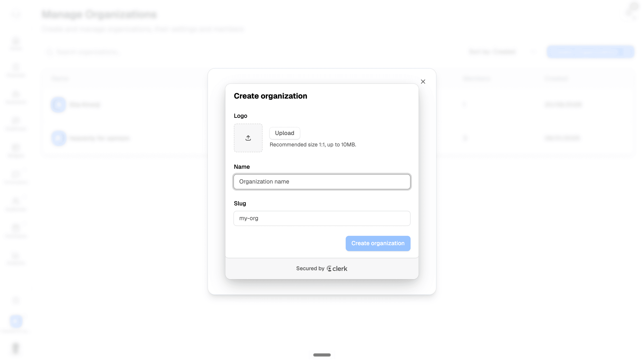Image resolution: width=644 pixels, height=363 pixels.
Task: Click the Name field label
Action: tap(241, 167)
